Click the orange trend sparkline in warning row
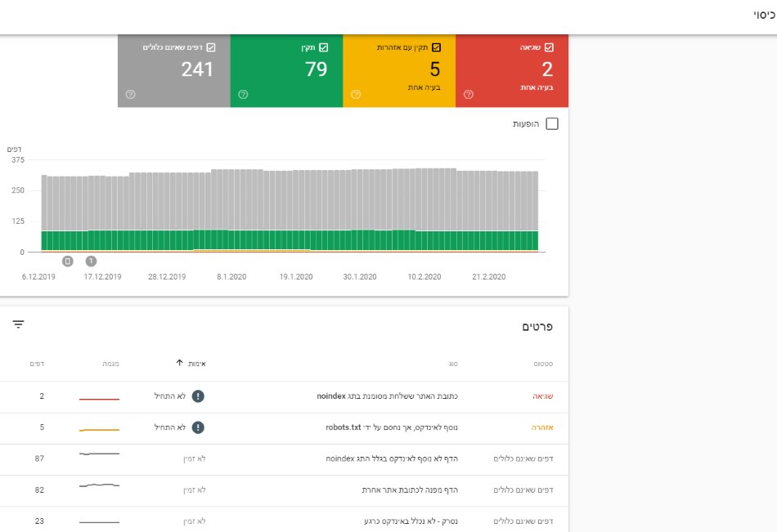777x532 pixels. coord(99,430)
